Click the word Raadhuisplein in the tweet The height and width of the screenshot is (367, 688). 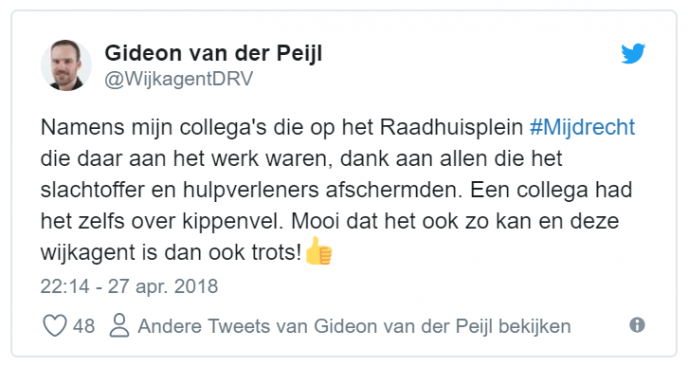451,127
